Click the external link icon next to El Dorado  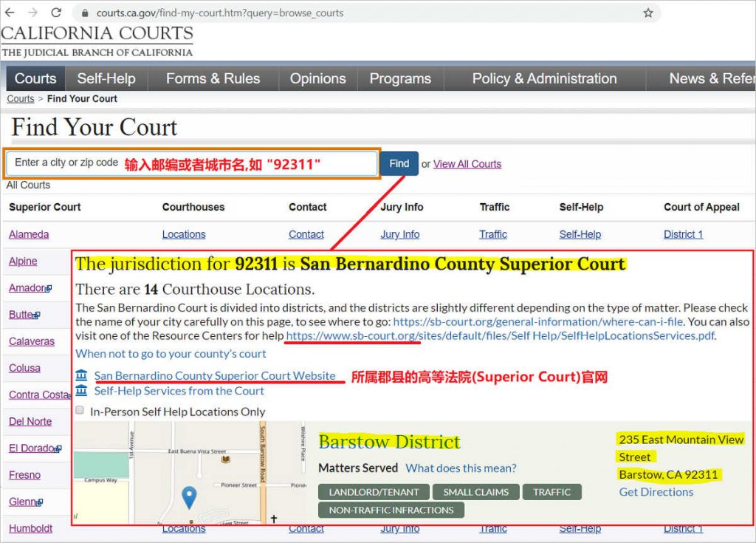58,449
